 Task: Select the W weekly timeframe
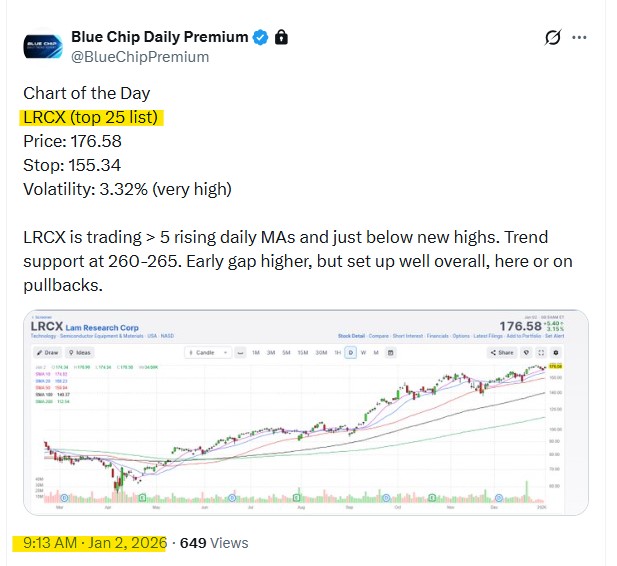[362, 352]
